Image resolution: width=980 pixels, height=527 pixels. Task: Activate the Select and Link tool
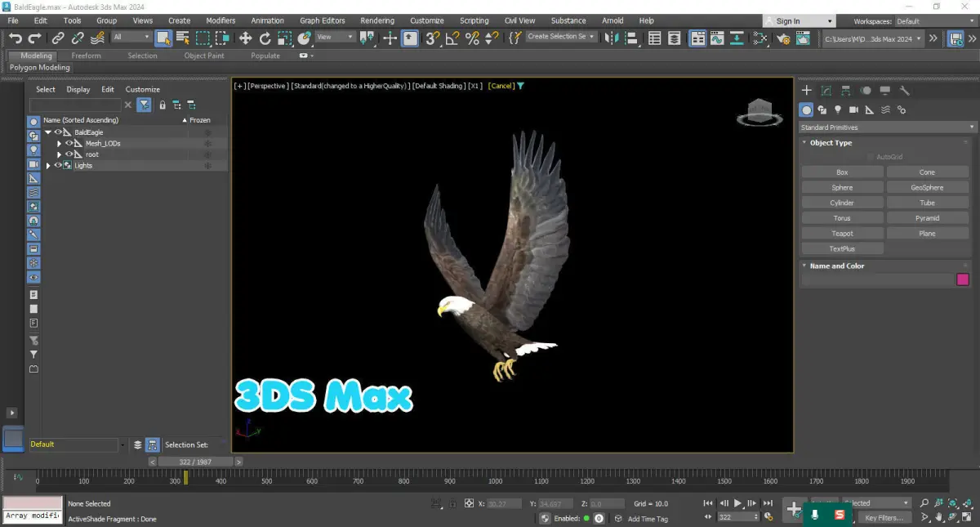pos(58,38)
